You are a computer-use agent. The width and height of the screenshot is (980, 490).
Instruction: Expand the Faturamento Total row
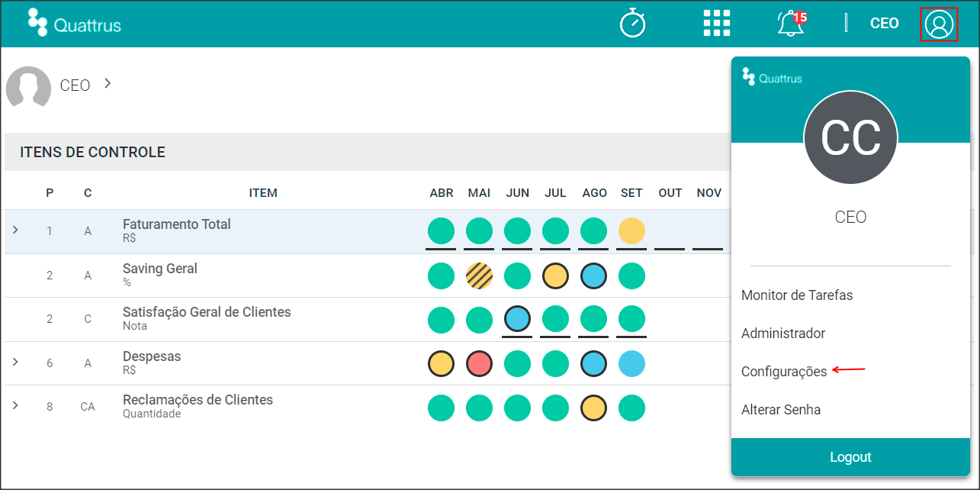(15, 230)
